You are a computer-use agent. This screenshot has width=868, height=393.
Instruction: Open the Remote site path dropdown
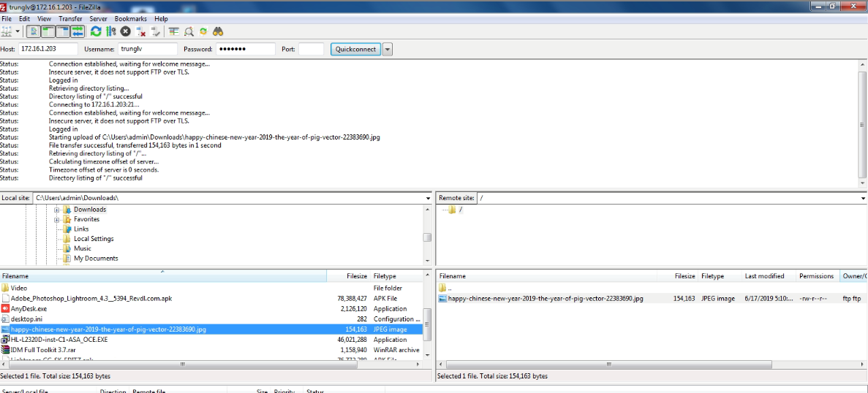[864, 198]
